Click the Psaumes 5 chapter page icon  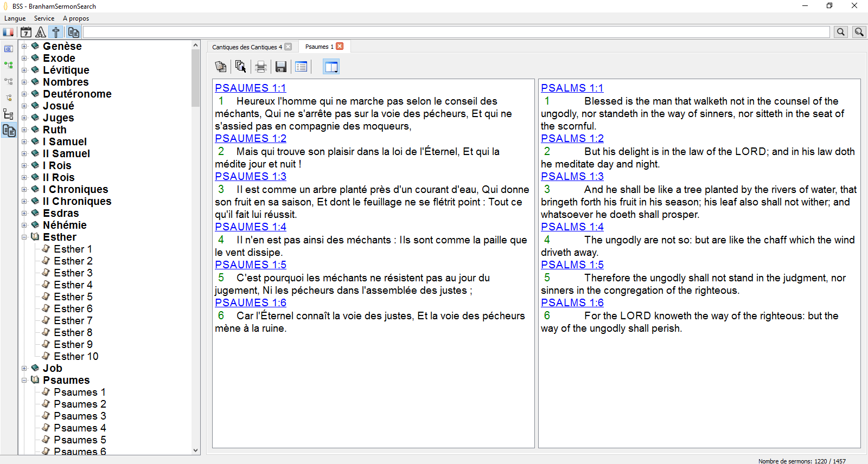coord(46,439)
